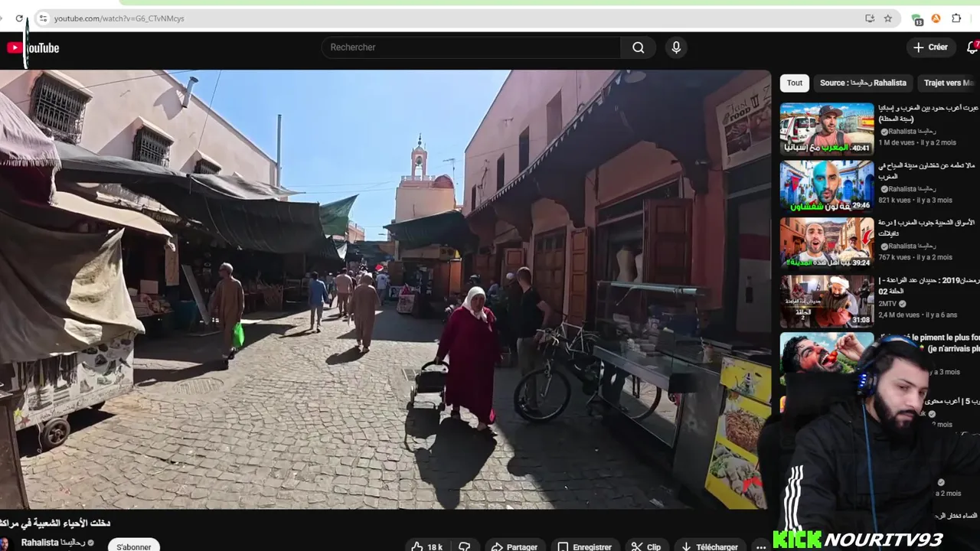Select the Source : Rahalista filter chip
This screenshot has width=980, height=551.
863,83
